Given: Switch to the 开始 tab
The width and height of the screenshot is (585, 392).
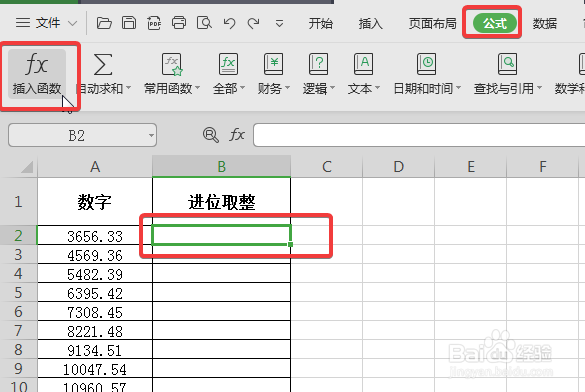Looking at the screenshot, I should coord(320,23).
